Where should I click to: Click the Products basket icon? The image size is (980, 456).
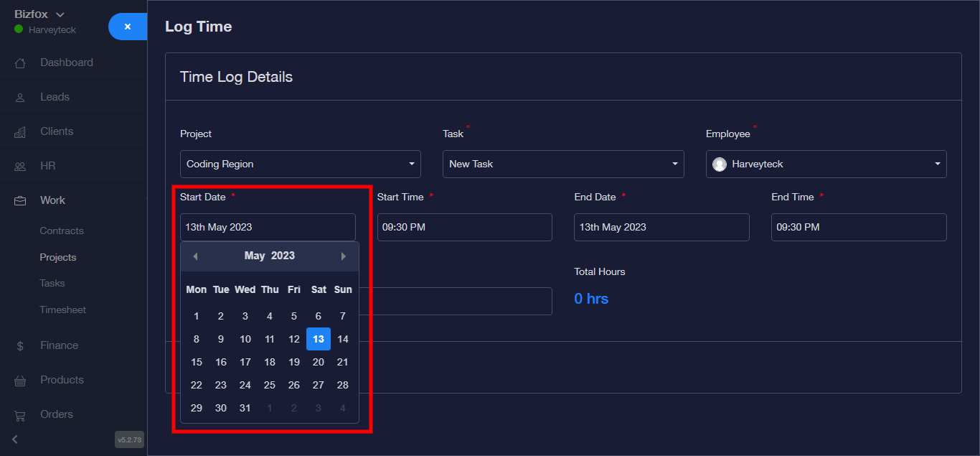point(20,381)
